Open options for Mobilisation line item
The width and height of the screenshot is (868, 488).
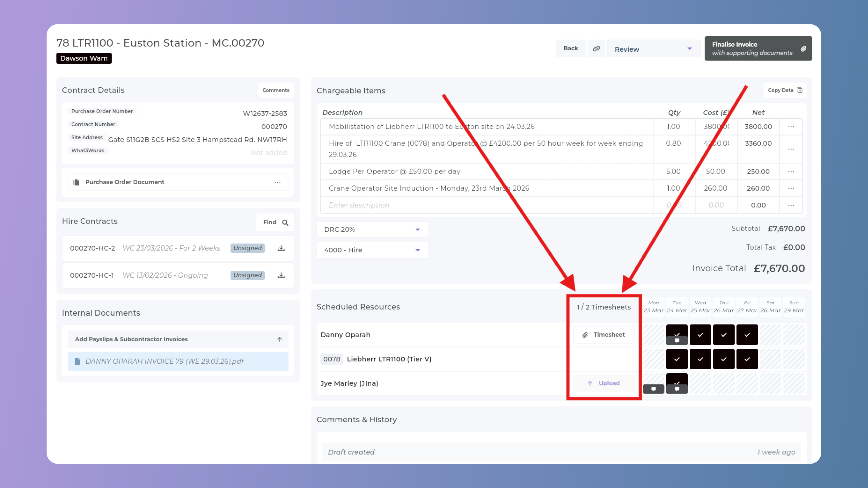pos(791,127)
